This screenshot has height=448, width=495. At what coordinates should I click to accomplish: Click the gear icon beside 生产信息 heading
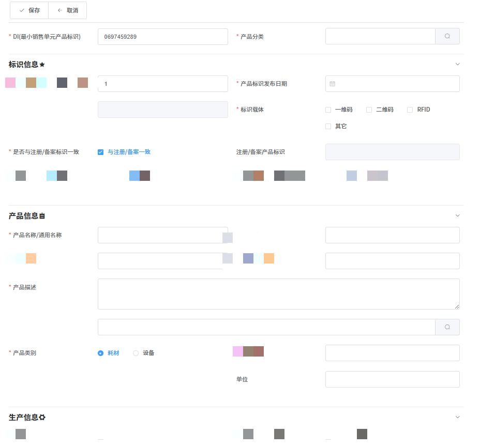[x=42, y=418]
